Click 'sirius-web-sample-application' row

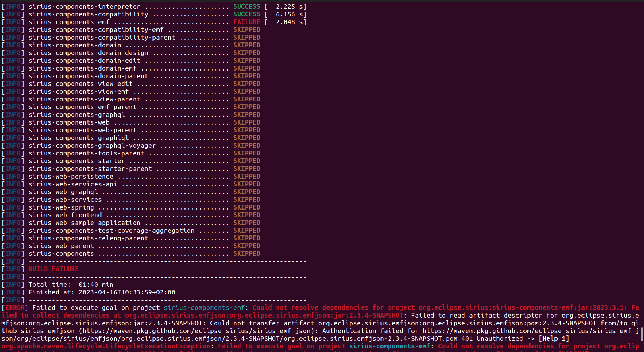click(x=131, y=223)
